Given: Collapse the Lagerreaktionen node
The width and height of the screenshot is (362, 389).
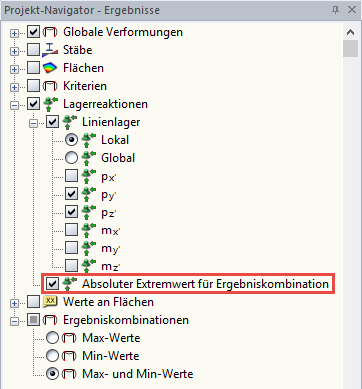Looking at the screenshot, I should point(14,105).
